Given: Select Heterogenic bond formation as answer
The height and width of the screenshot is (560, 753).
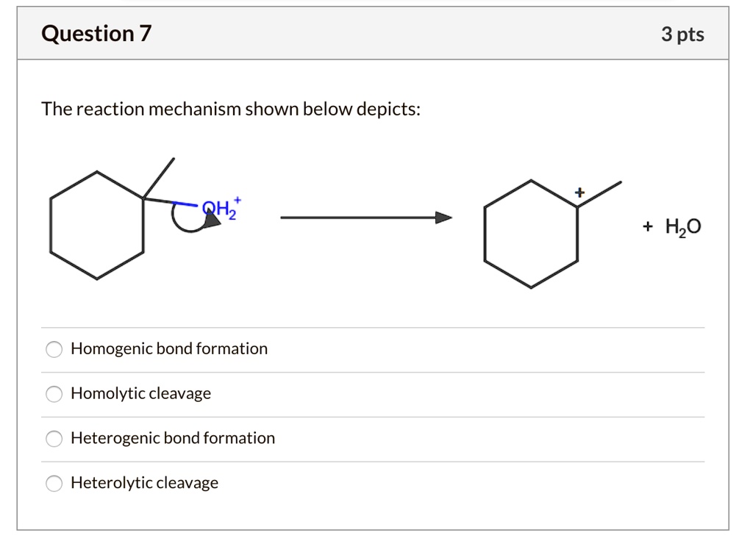Looking at the screenshot, I should [x=53, y=439].
